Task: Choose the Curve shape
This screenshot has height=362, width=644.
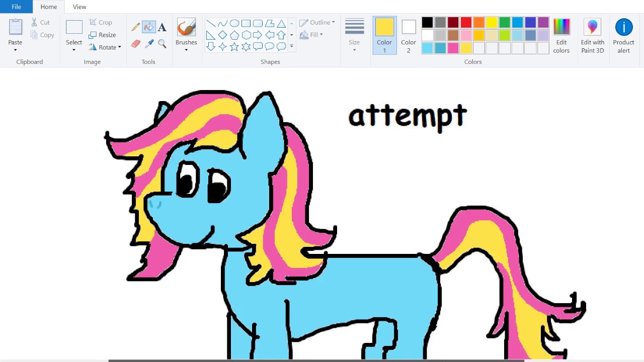Action: [222, 24]
